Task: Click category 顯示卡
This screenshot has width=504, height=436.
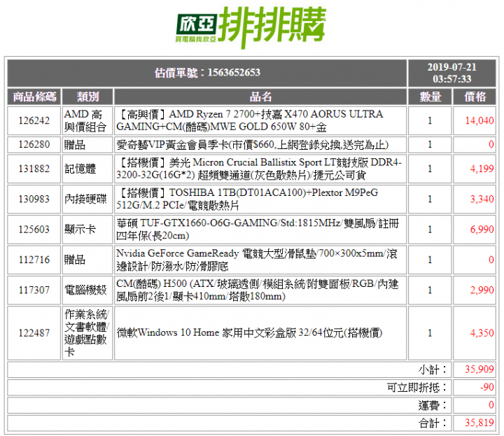Action: 80,230
